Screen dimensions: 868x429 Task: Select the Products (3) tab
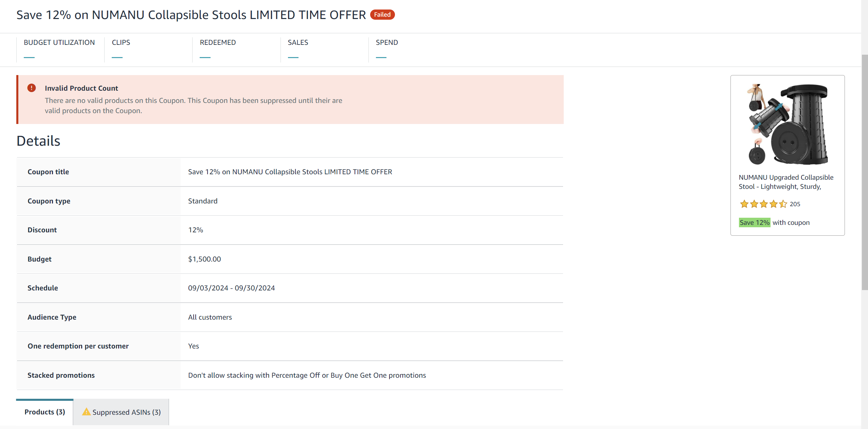(x=44, y=412)
